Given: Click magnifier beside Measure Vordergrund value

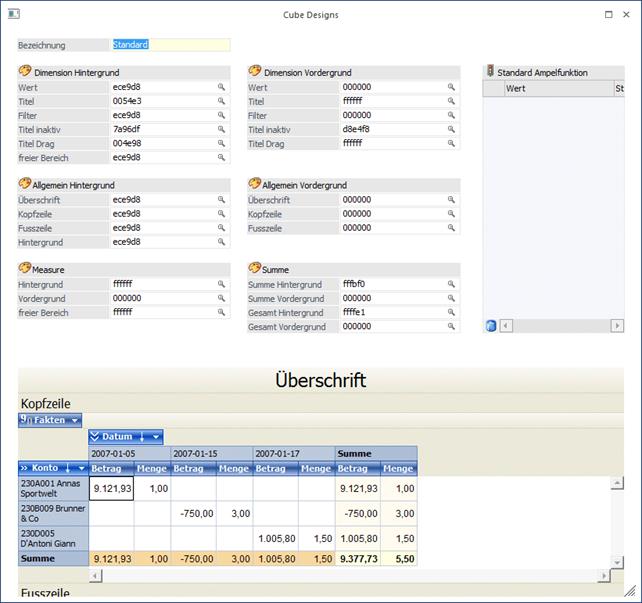Looking at the screenshot, I should click(222, 298).
